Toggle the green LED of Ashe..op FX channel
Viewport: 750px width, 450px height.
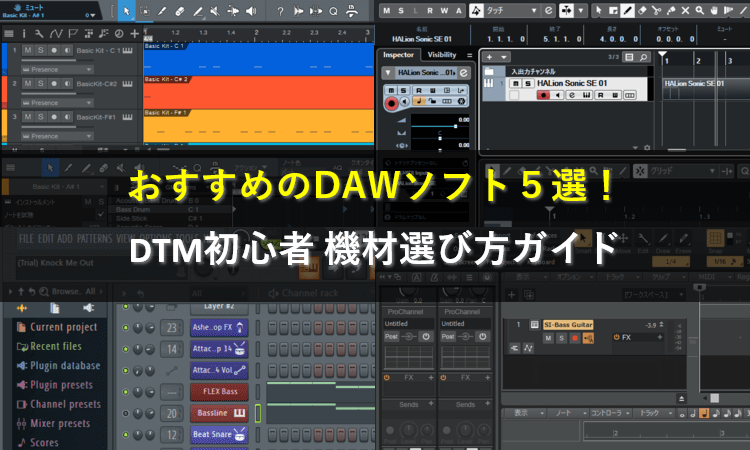click(x=125, y=328)
